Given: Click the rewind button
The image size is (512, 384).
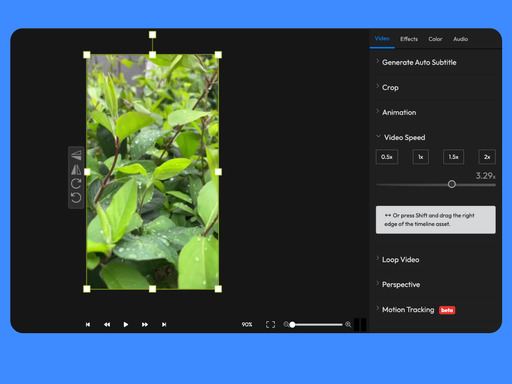Looking at the screenshot, I should (x=107, y=324).
